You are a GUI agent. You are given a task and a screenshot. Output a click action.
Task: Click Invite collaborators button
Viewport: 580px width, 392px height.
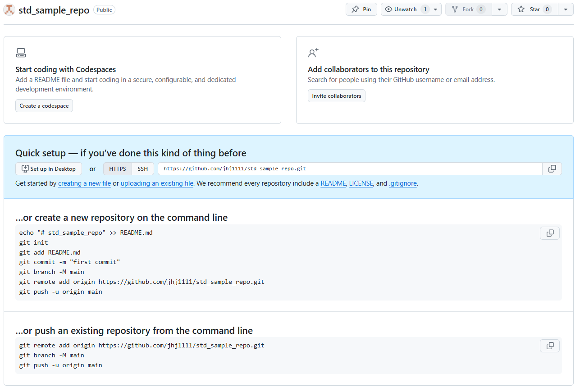337,96
